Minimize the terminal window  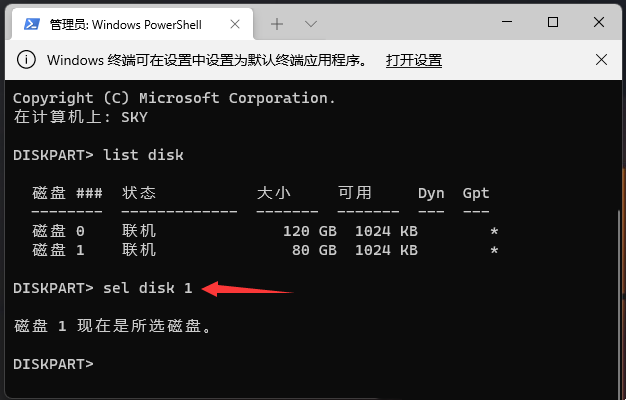pos(507,22)
